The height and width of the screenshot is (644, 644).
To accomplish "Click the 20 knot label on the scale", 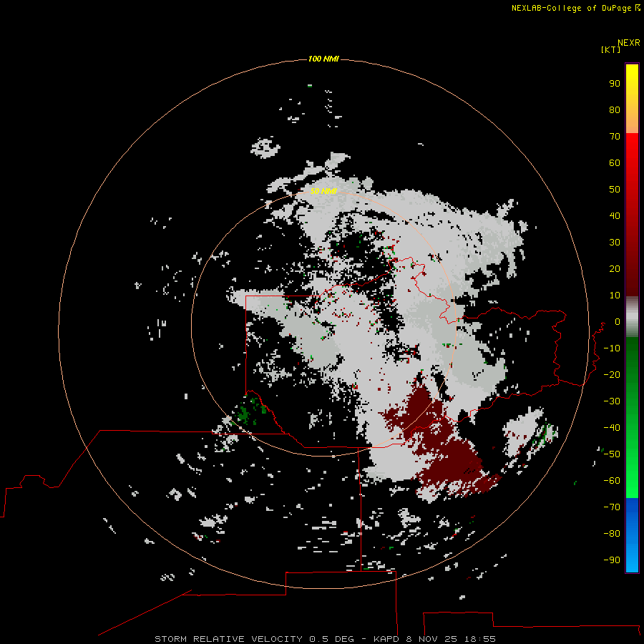I will coord(615,268).
